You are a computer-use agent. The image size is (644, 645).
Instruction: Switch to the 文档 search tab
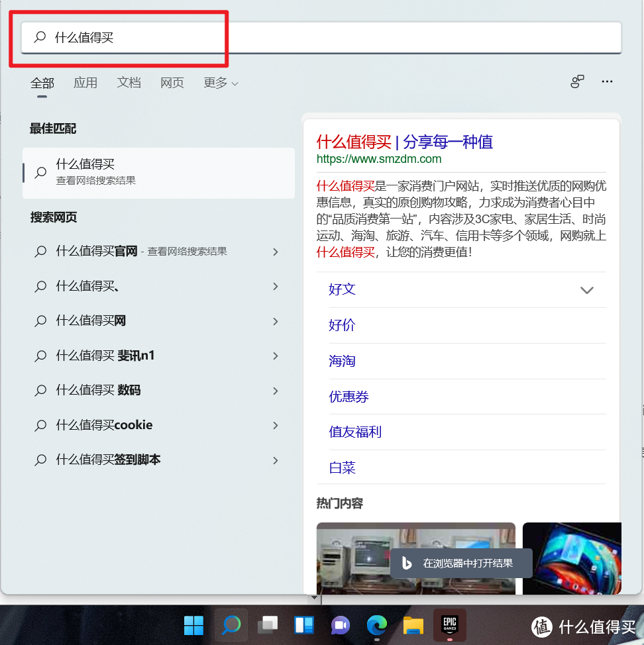[129, 83]
